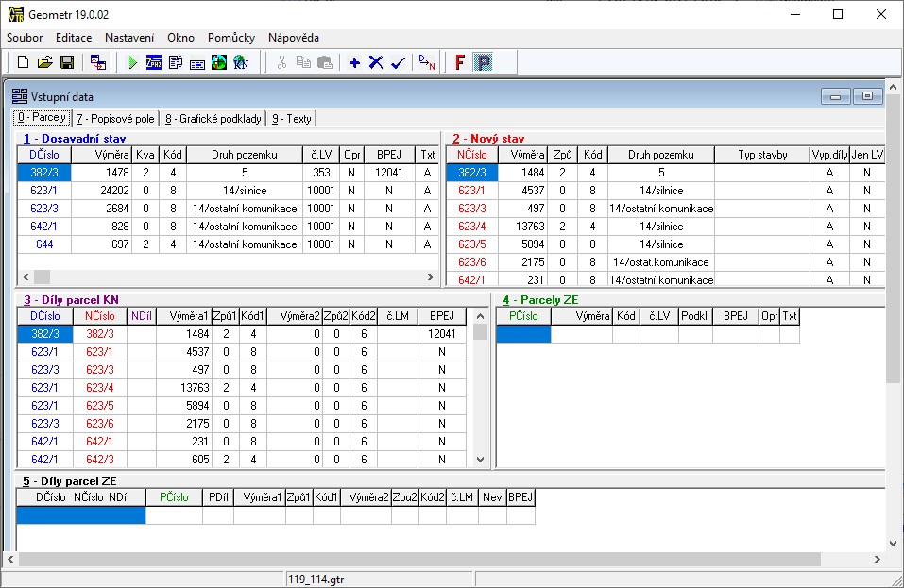Open a file with the folder icon
904x588 pixels.
pos(44,62)
